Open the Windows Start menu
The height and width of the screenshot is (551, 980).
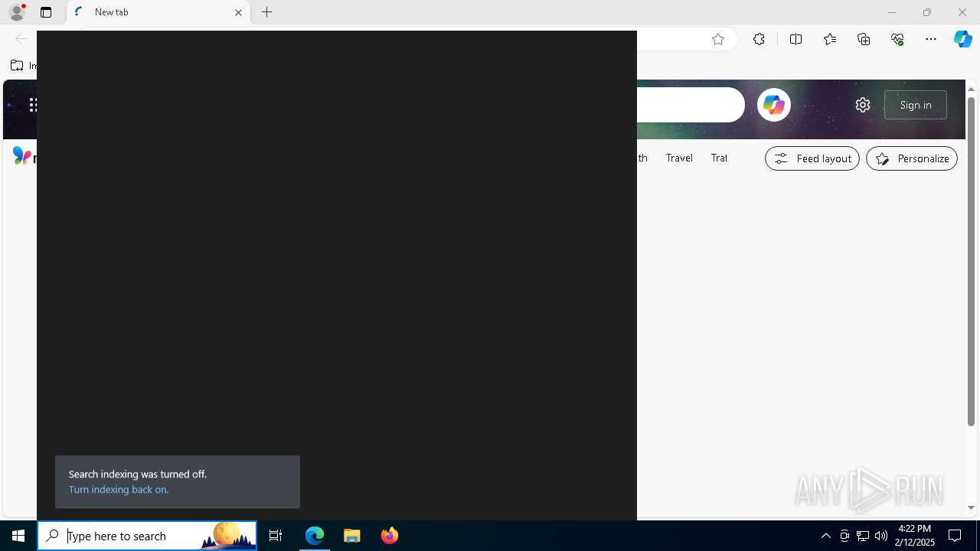tap(18, 536)
